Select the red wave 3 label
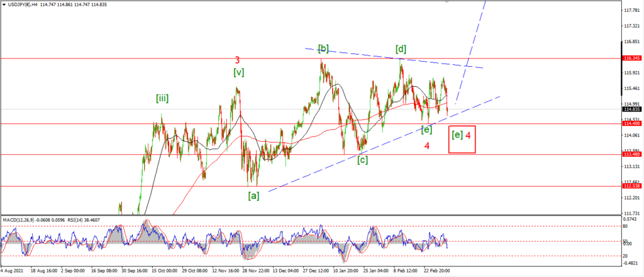644x277 pixels. click(x=237, y=60)
